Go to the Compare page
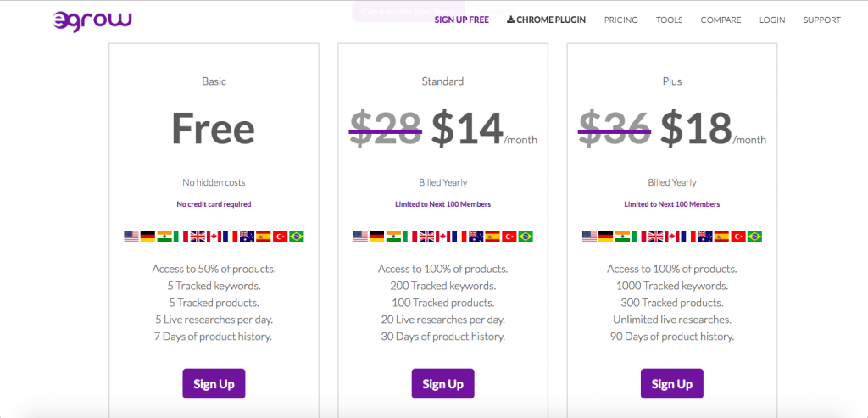 pos(721,20)
